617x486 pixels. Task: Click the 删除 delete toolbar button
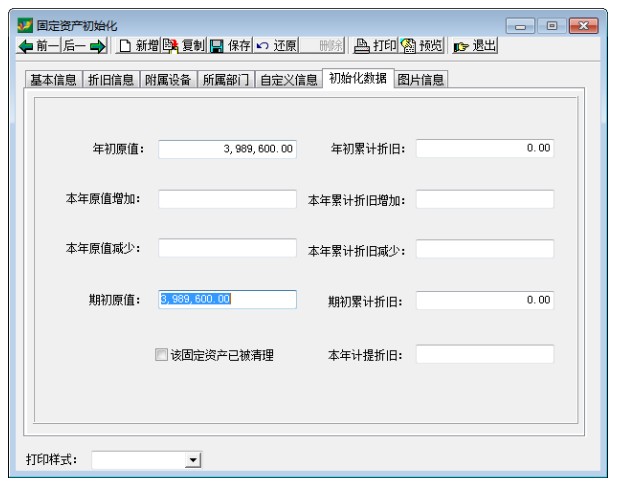pos(322,46)
